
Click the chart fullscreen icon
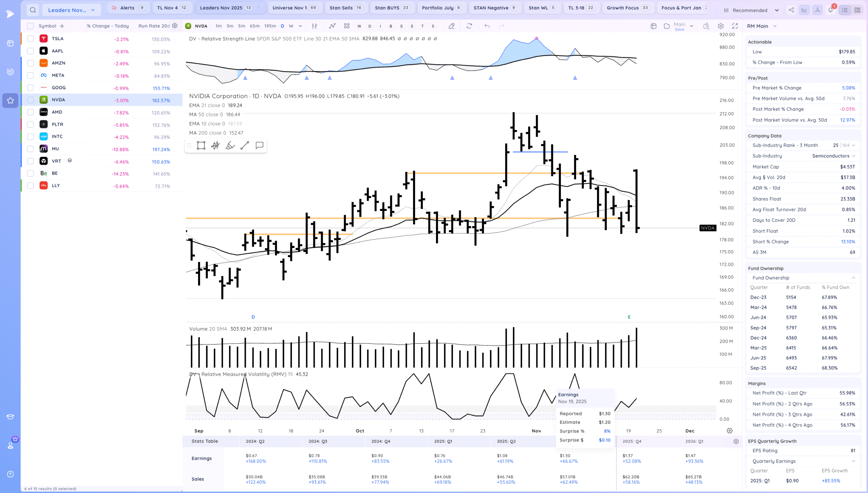(735, 26)
